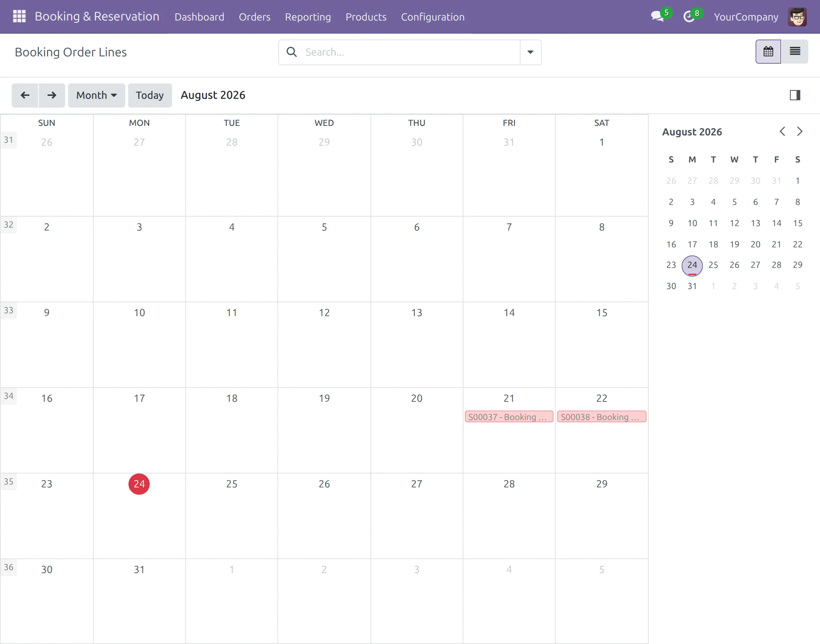Select highlighted day 24 in mini calendar

692,265
